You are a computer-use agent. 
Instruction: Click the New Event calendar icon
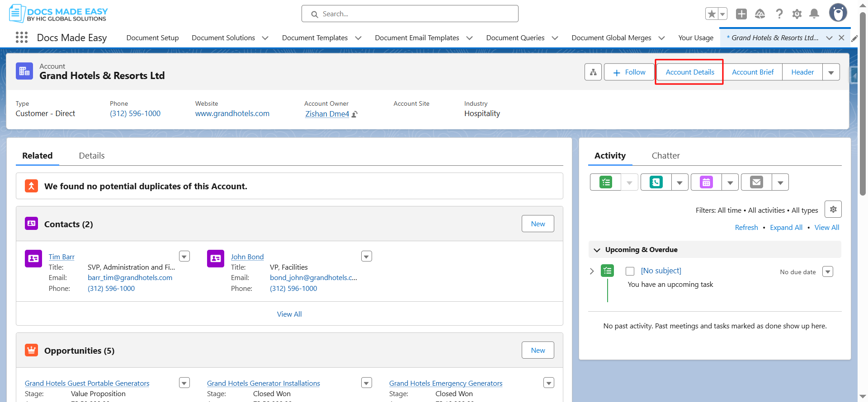click(706, 182)
